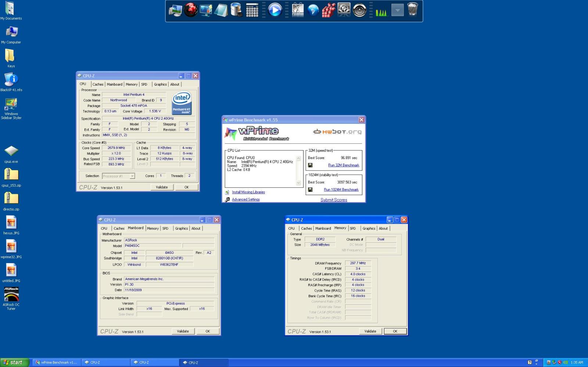Open the calculator from the dock
Image resolution: width=588 pixels, height=367 pixels.
[252, 10]
